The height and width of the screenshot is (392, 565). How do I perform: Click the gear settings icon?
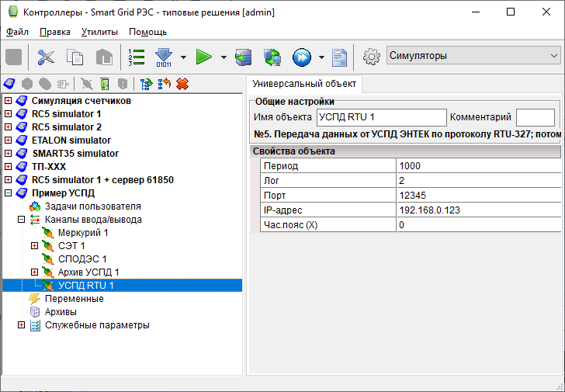tap(372, 57)
